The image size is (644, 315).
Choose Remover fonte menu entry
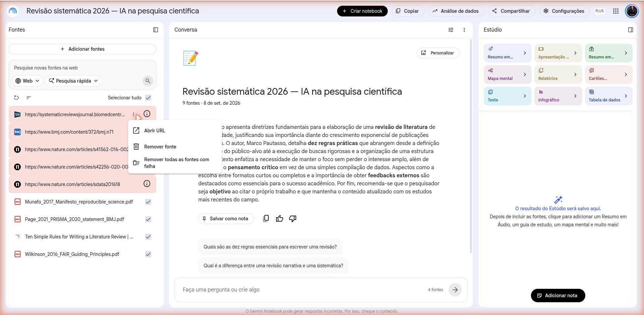tap(175, 147)
